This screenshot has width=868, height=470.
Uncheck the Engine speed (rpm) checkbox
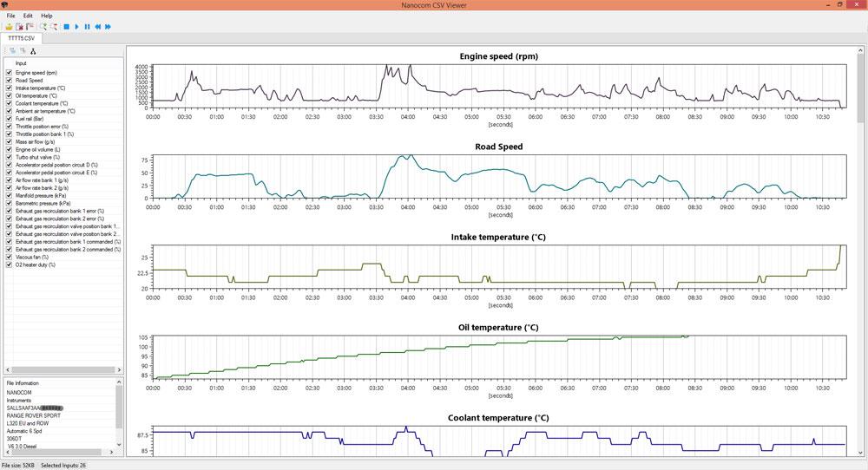click(10, 73)
